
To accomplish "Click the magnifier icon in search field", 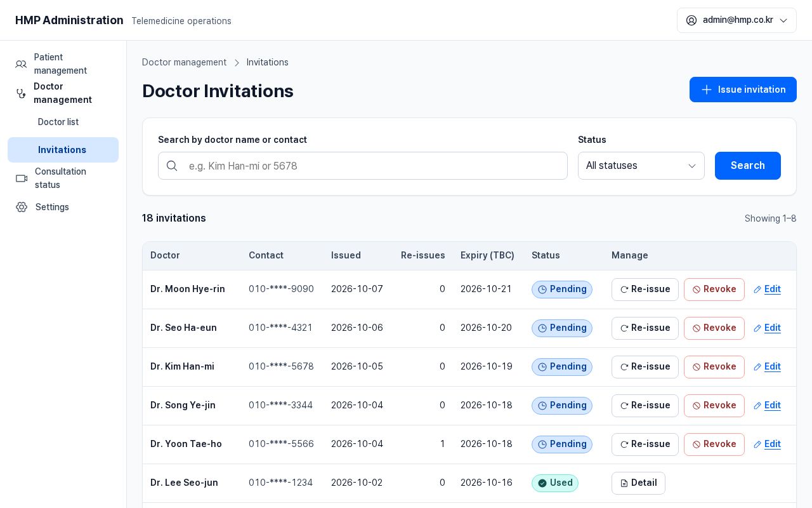I will point(172,166).
